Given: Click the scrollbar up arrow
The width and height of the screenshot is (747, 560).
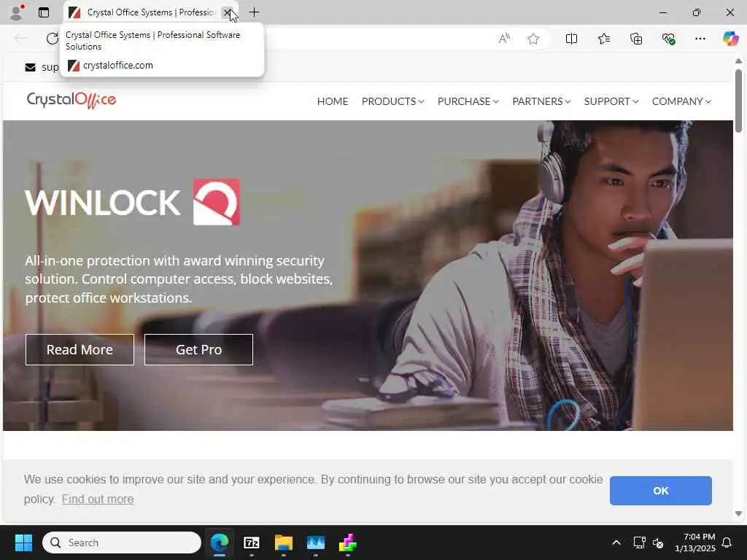Looking at the screenshot, I should [738, 61].
